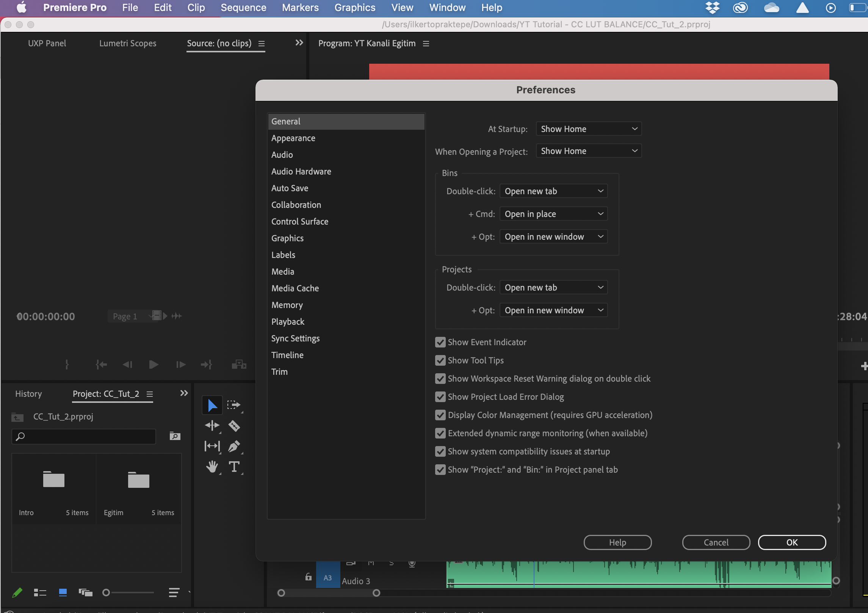This screenshot has width=868, height=613.
Task: Select the Slip tool
Action: 212,446
